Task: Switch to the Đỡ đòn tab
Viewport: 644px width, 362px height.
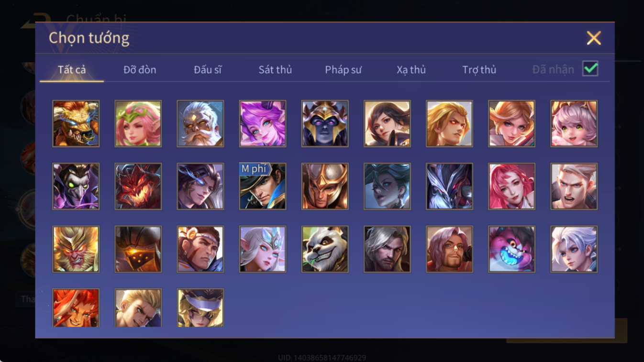Action: pyautogui.click(x=140, y=70)
